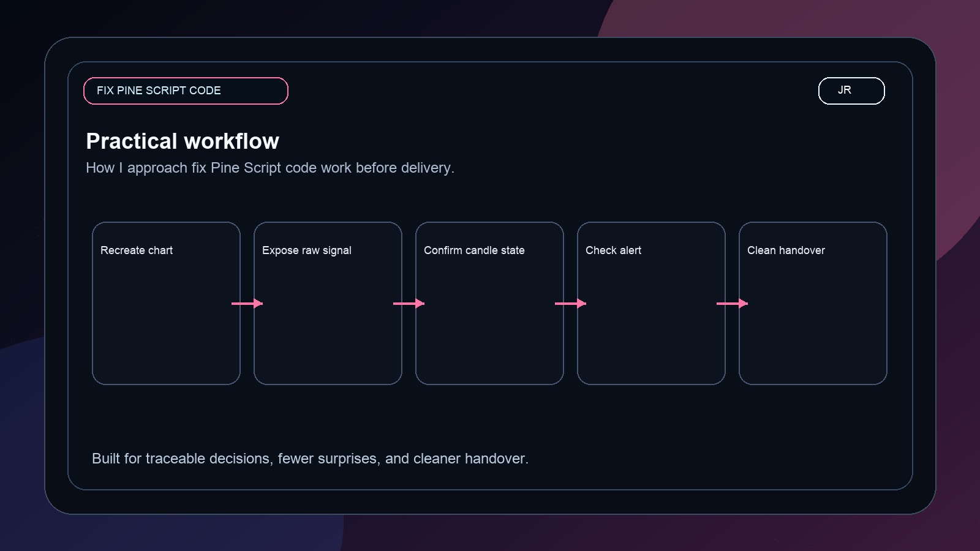Viewport: 980px width, 551px height.
Task: Expand the Check alert card for details
Action: point(651,303)
